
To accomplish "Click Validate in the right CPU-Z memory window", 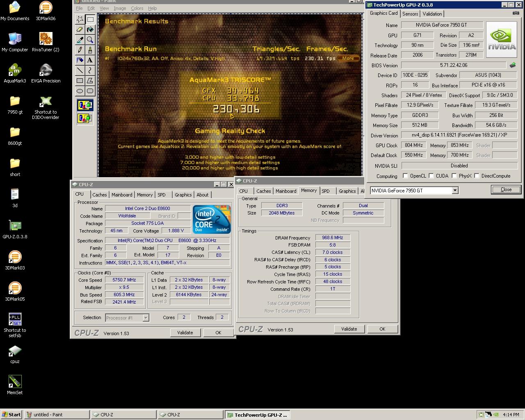I will tap(349, 329).
